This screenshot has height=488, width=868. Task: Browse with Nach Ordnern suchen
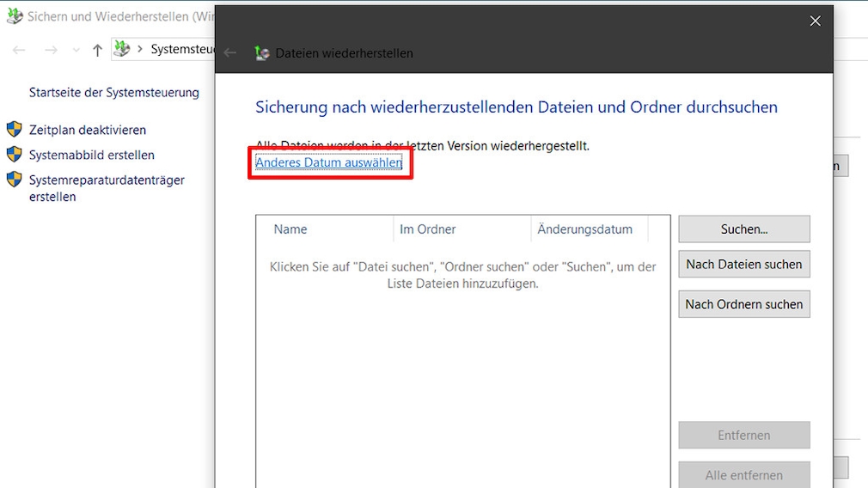(743, 304)
